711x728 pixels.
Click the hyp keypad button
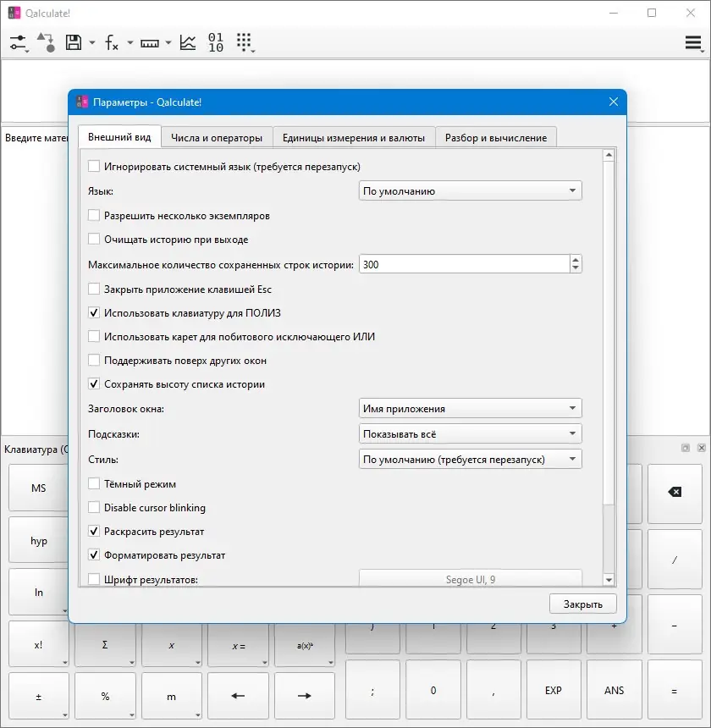pos(39,540)
